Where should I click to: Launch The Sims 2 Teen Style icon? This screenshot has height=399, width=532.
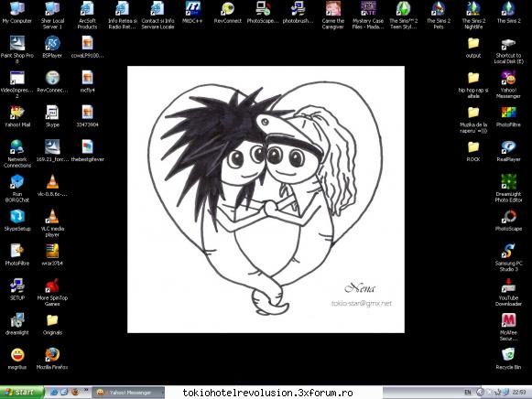tap(403, 16)
